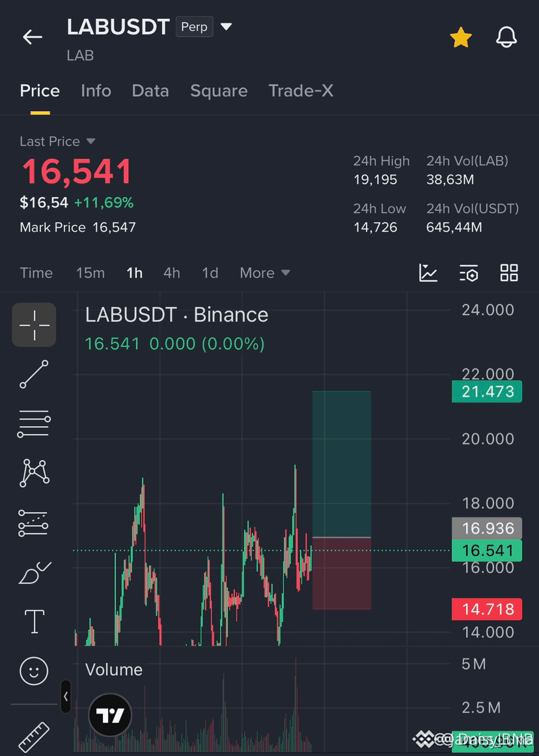539x756 pixels.
Task: Select the trend line drawing tool
Action: tap(34, 374)
